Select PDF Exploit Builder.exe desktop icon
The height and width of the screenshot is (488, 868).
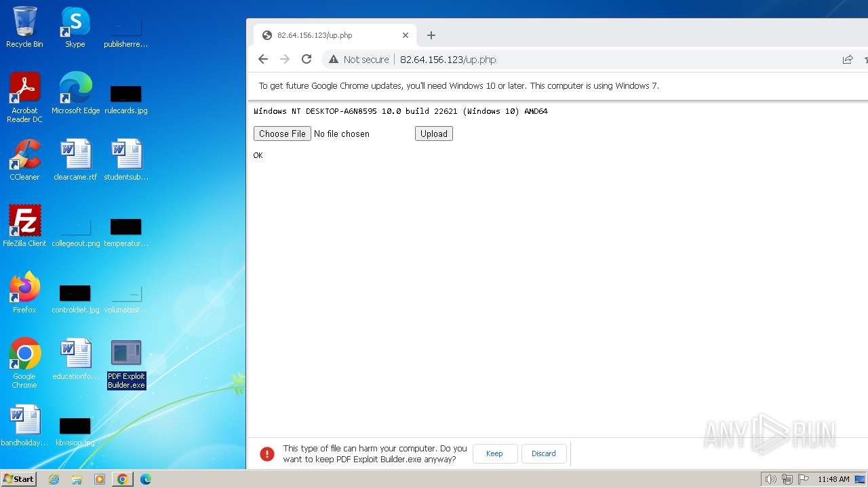click(126, 364)
